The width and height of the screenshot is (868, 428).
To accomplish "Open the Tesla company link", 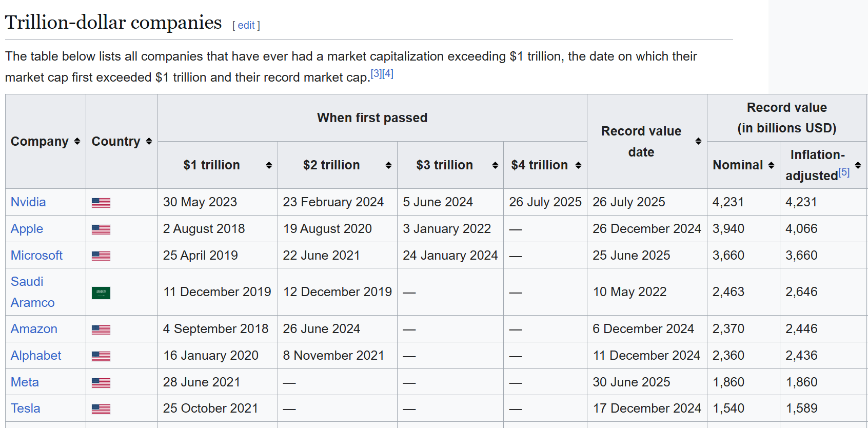I will [25, 408].
